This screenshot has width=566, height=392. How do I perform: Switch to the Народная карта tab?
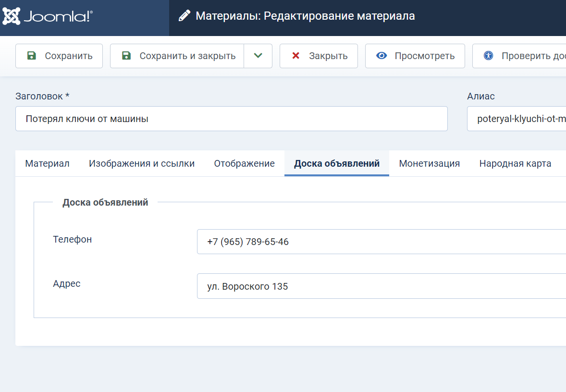pyautogui.click(x=515, y=163)
